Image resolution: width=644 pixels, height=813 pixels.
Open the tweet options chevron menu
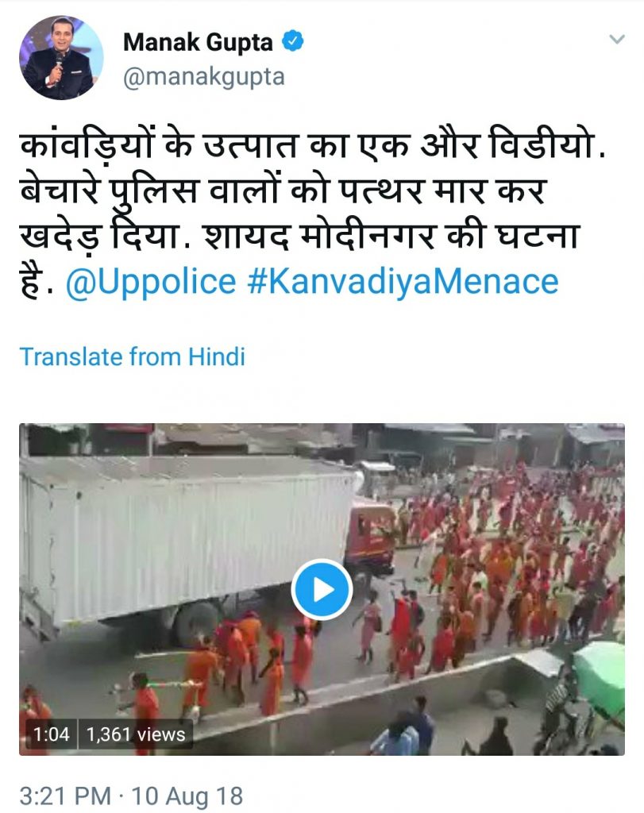pyautogui.click(x=616, y=40)
